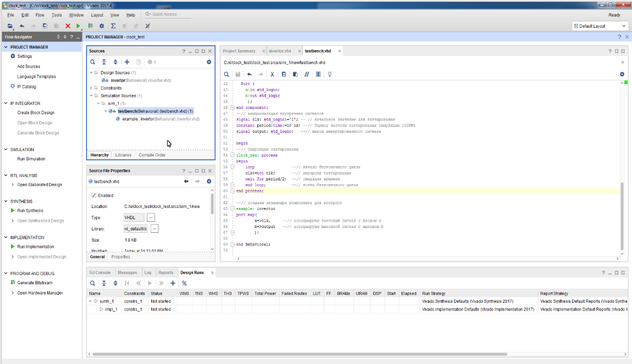
Task: Click Create Block Design
Action: point(35,113)
